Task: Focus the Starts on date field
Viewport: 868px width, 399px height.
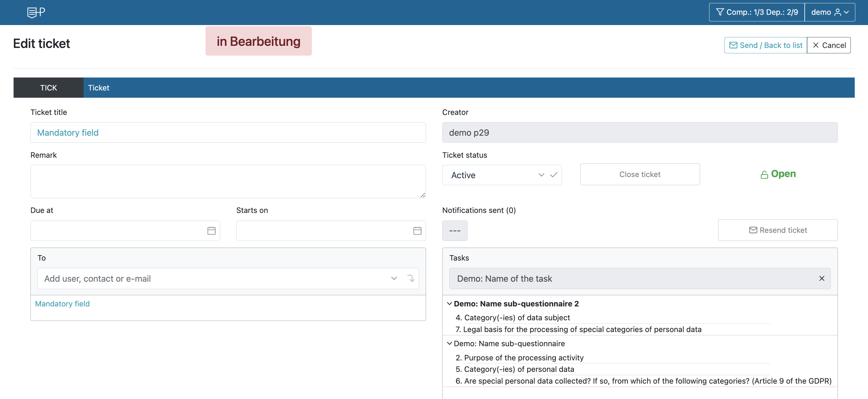Action: 331,231
